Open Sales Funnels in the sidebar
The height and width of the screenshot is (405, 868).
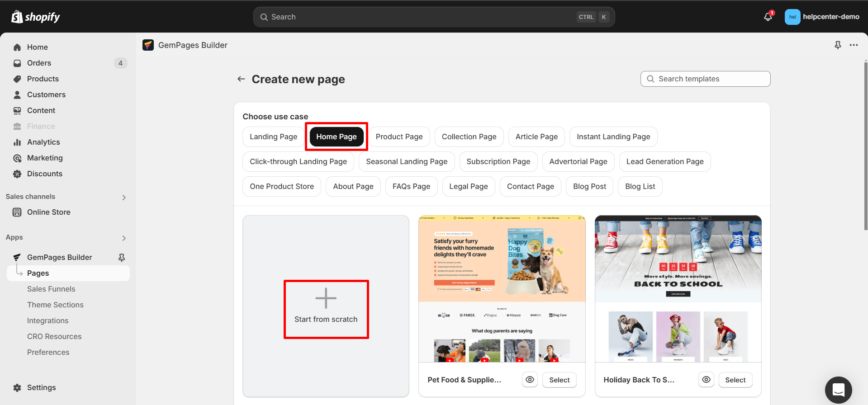click(x=51, y=289)
